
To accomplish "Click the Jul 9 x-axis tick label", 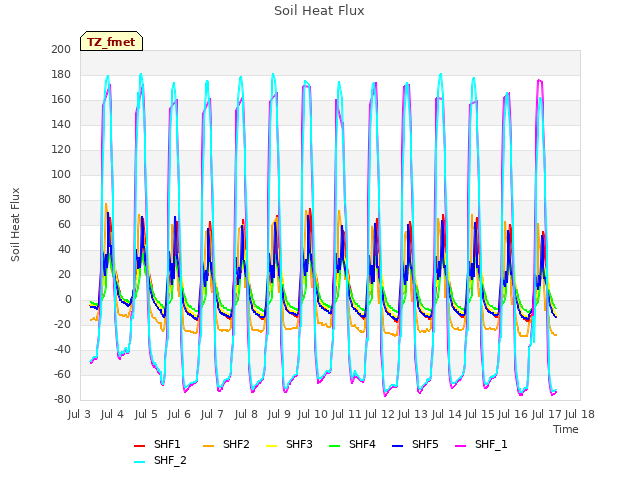I will [x=279, y=414].
